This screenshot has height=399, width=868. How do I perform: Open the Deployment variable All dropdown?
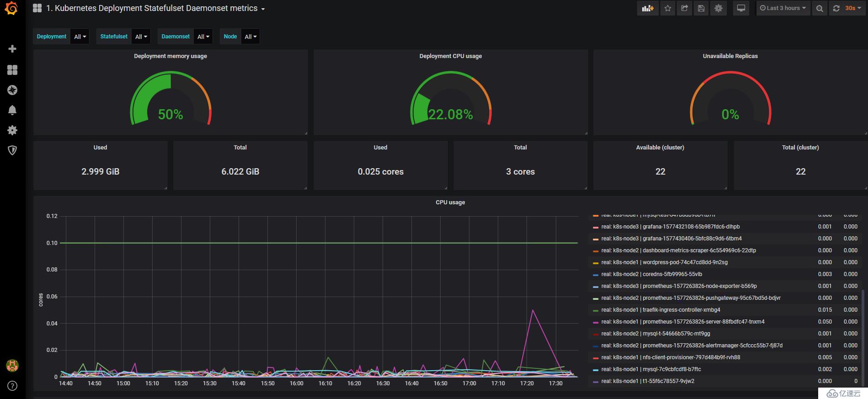pyautogui.click(x=80, y=37)
